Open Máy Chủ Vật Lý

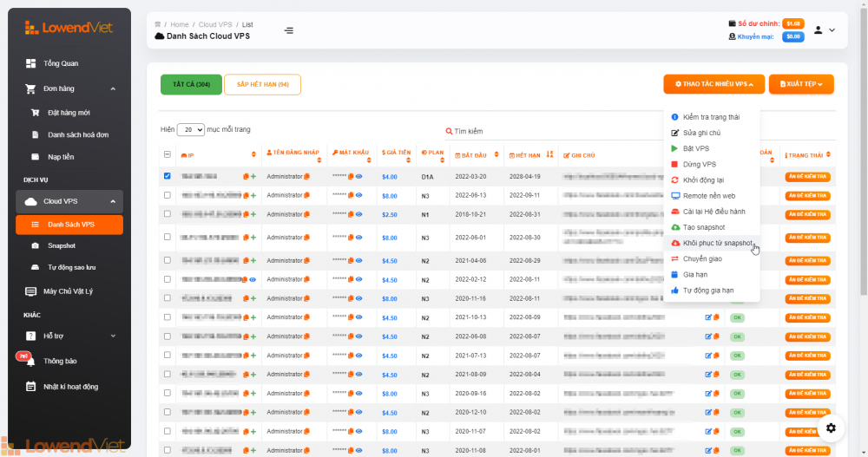click(x=69, y=291)
